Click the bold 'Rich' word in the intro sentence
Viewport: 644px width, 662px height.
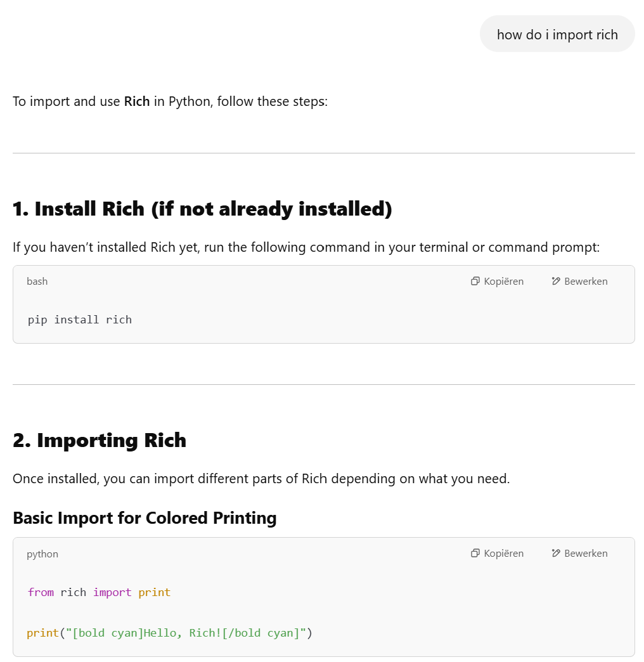tap(137, 101)
